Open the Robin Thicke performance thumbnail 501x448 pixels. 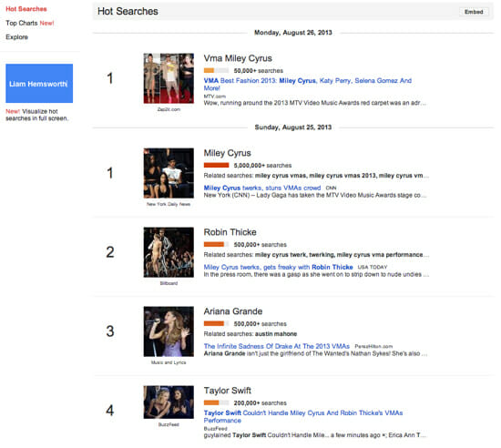click(x=169, y=252)
